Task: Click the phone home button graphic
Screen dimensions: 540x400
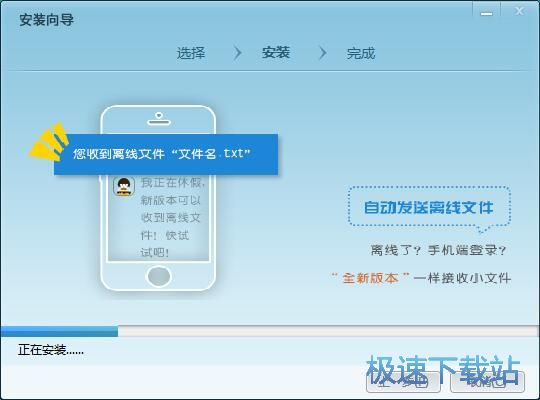Action: coord(158,276)
